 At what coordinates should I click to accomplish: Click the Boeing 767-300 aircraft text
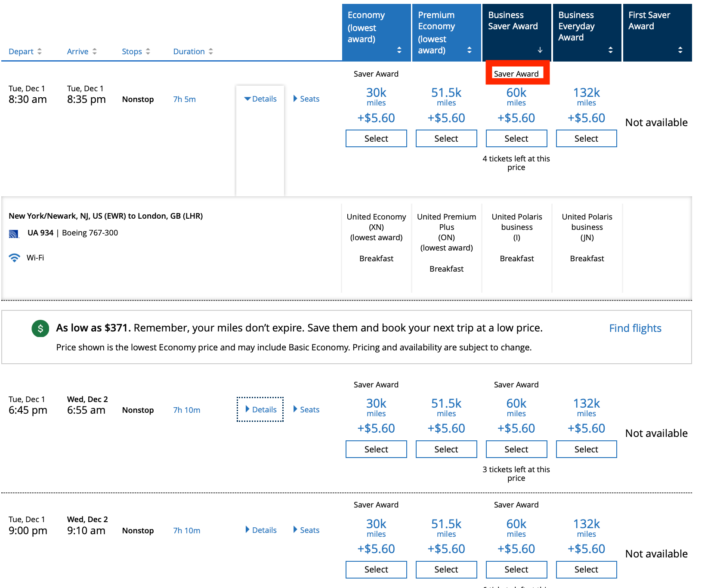(x=90, y=233)
